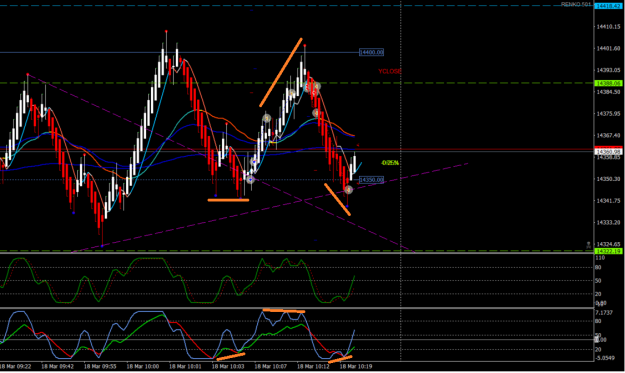Click the 18 Mar 09:42 time label
The image size is (625, 373).
[57, 366]
